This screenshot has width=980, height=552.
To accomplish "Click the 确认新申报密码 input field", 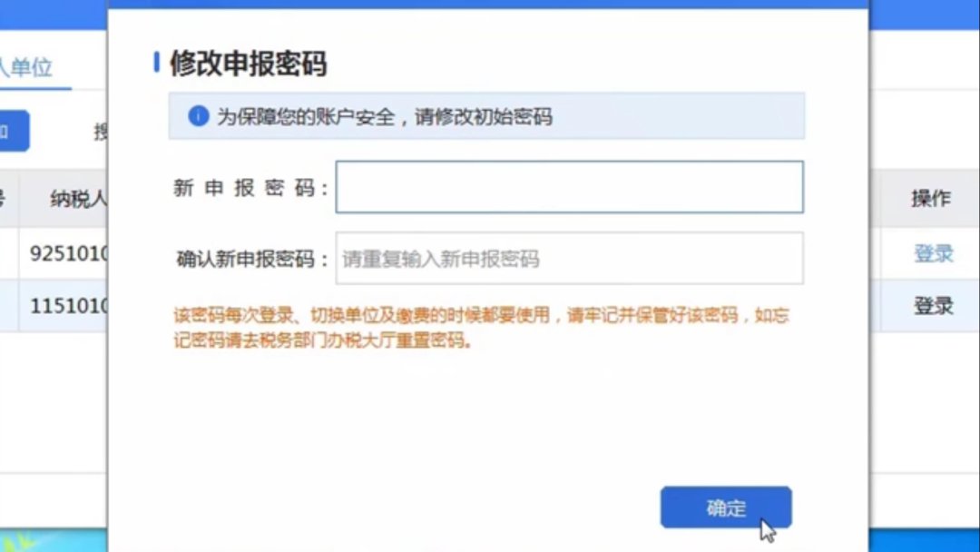I will pyautogui.click(x=569, y=259).
